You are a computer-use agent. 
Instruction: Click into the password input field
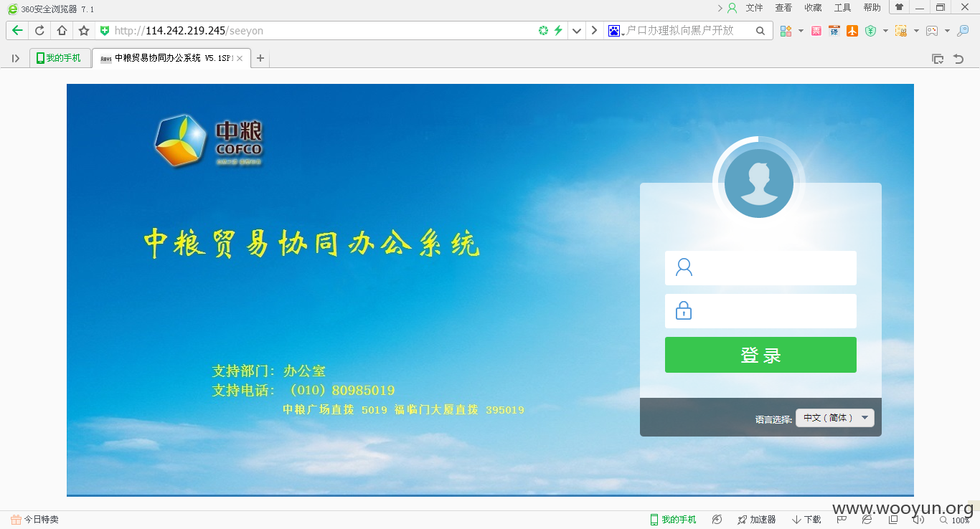pos(760,311)
